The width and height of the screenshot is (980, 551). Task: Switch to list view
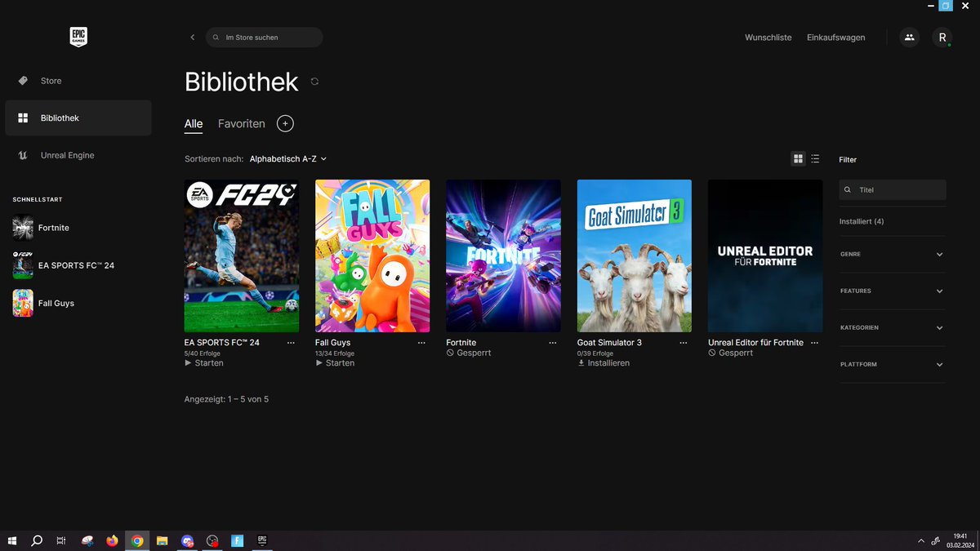815,159
